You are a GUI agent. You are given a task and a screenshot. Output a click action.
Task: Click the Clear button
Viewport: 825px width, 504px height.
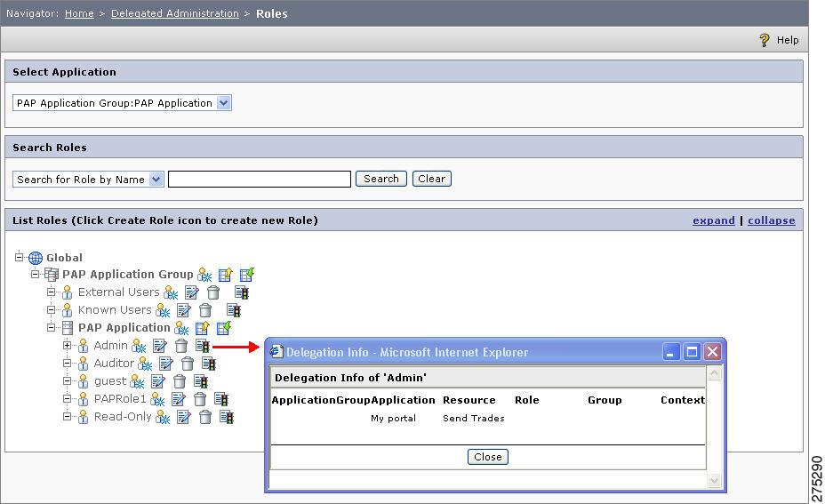(431, 179)
